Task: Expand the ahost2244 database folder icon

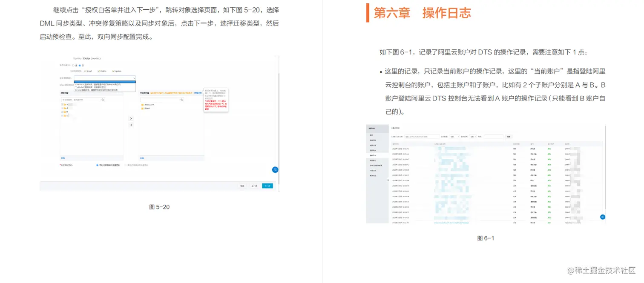Action: (141, 104)
